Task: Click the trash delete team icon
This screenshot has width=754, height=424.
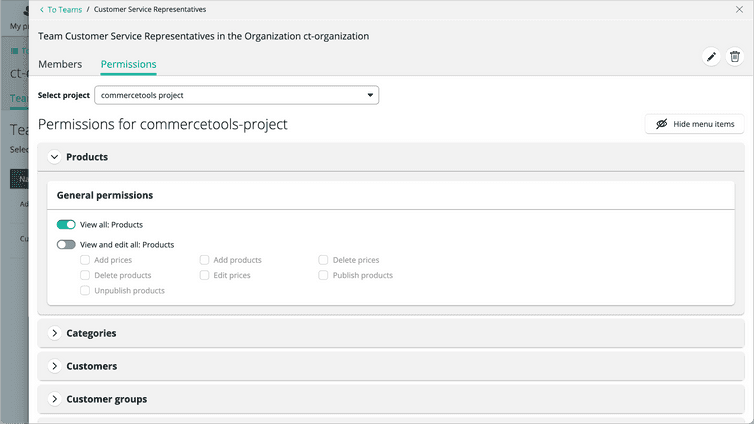Action: pos(735,57)
